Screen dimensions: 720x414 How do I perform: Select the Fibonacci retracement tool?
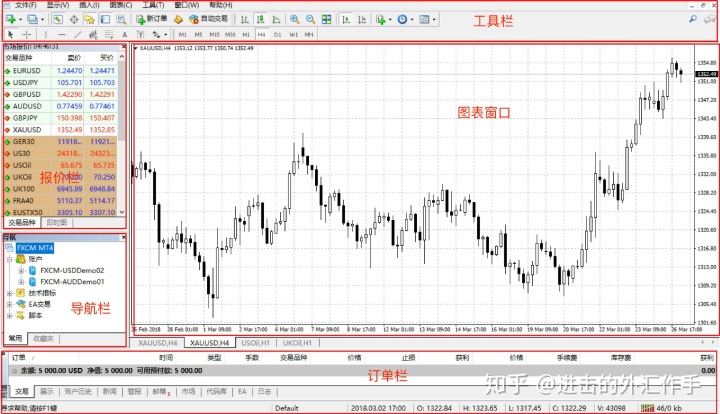tap(109, 34)
